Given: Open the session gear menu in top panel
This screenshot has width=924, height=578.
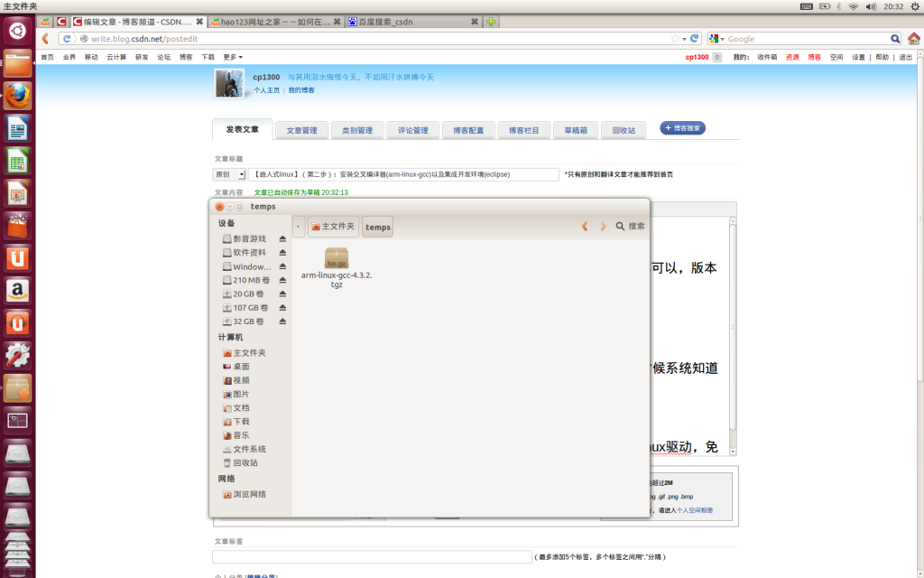Looking at the screenshot, I should coord(915,6).
